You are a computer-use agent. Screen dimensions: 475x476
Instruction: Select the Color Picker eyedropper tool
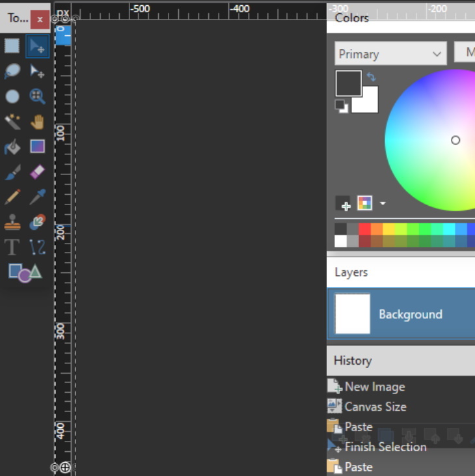coord(37,197)
